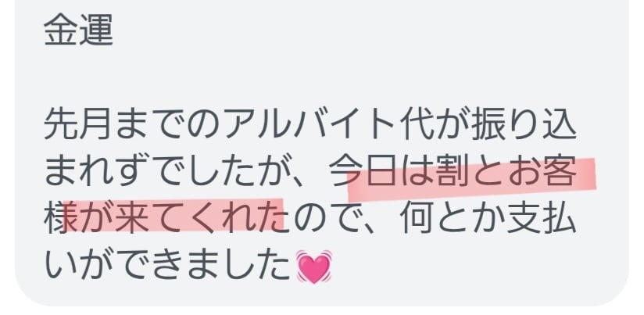Image resolution: width=644 pixels, height=315 pixels.
Task: Click the pink highlight over 今日は割とお客
Action: [471, 178]
